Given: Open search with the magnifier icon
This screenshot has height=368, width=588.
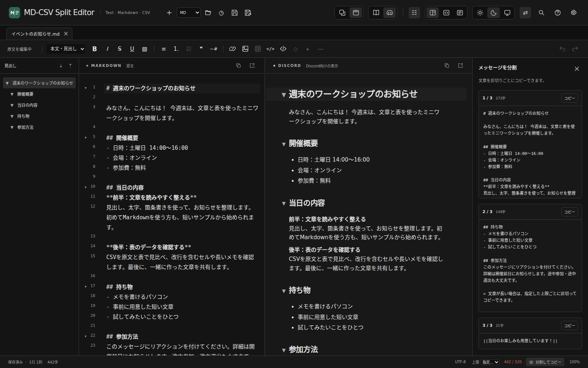Looking at the screenshot, I should [541, 13].
